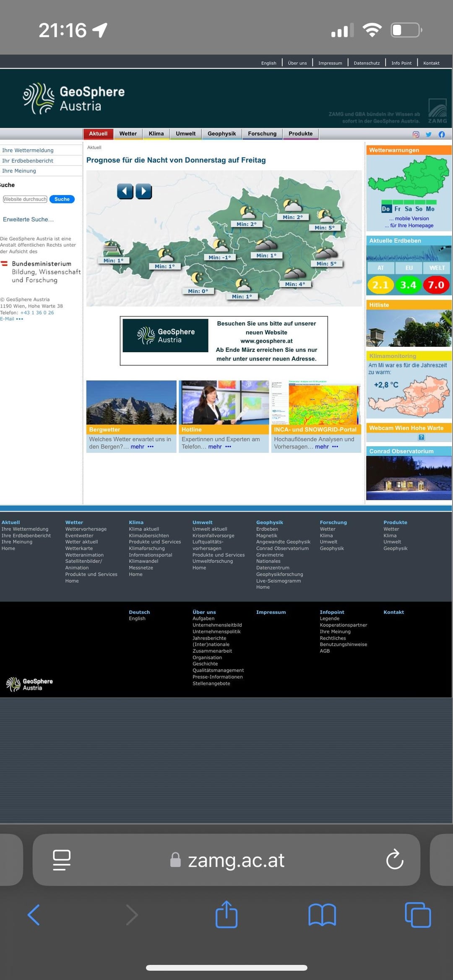453x980 pixels.
Task: Focus the Website durchsuchen search field
Action: pyautogui.click(x=25, y=199)
